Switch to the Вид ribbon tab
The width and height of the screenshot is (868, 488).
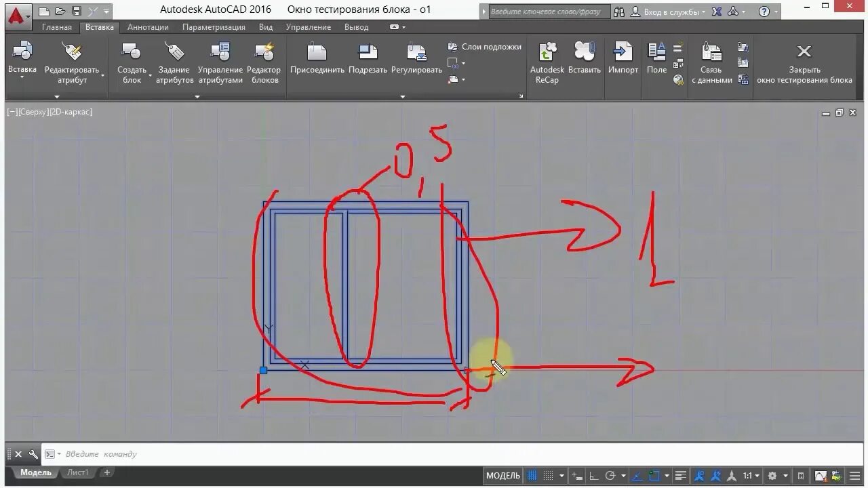click(x=266, y=27)
